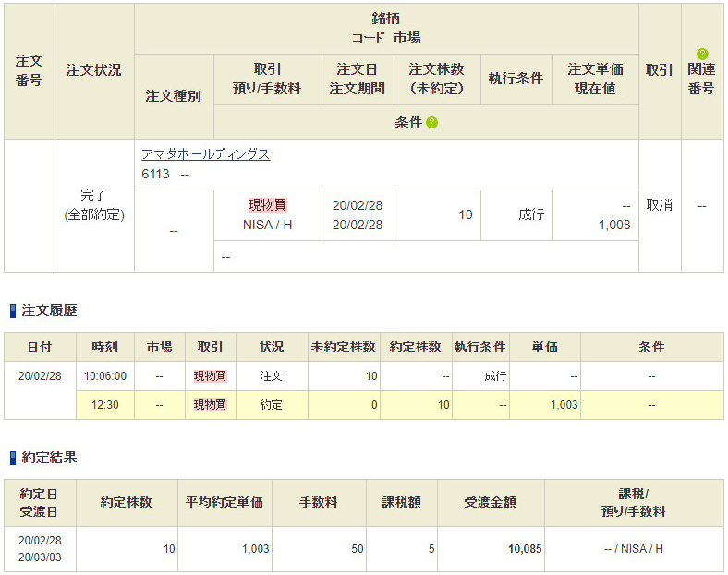Click the current price value 1,008
Viewport: 728px width, 575px height.
[614, 225]
